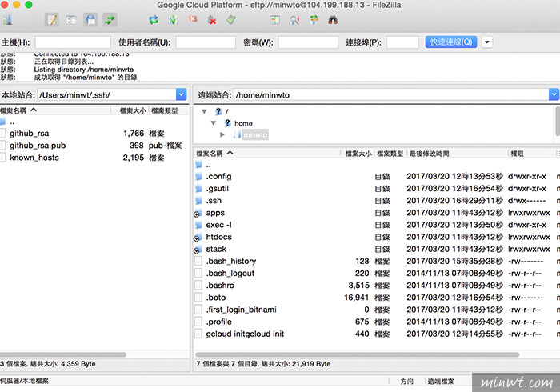Open the Quickconnect history dropdown arrow

pyautogui.click(x=486, y=42)
